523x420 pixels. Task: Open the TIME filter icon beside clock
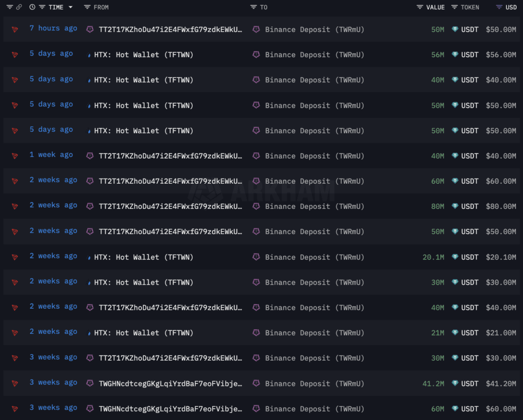(x=42, y=7)
